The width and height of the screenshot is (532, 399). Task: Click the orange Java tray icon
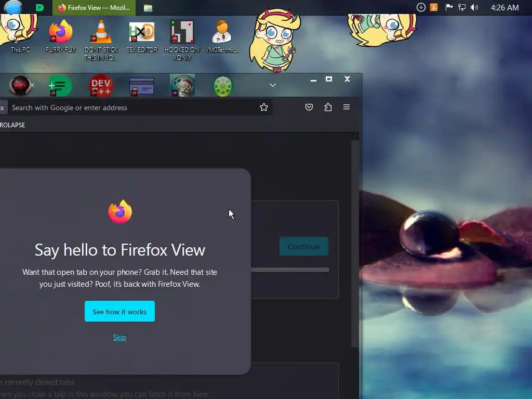click(434, 7)
